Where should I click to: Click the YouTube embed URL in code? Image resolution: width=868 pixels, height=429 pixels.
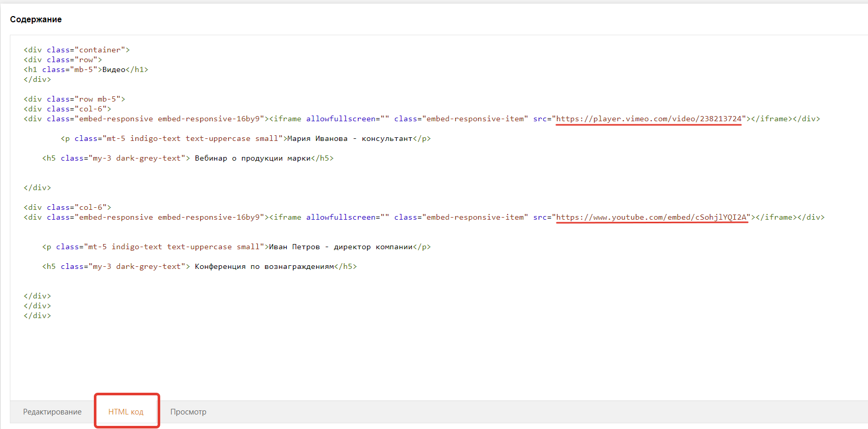click(651, 217)
